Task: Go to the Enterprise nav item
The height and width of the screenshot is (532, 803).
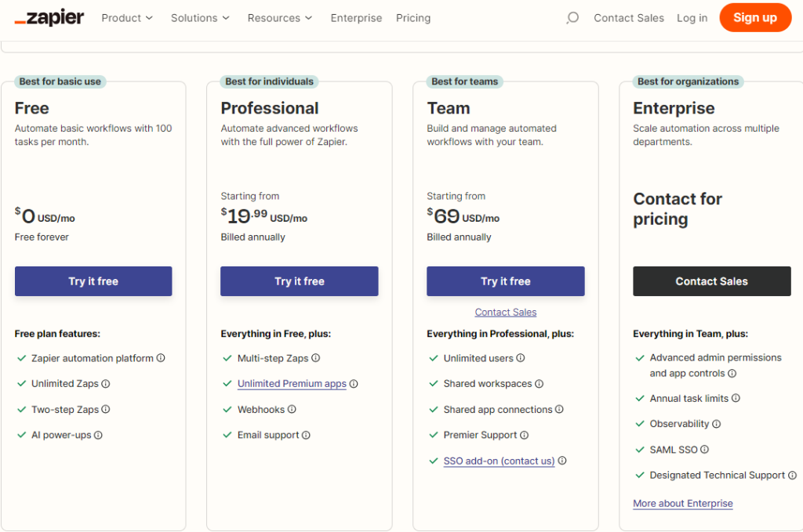Action: click(x=356, y=18)
